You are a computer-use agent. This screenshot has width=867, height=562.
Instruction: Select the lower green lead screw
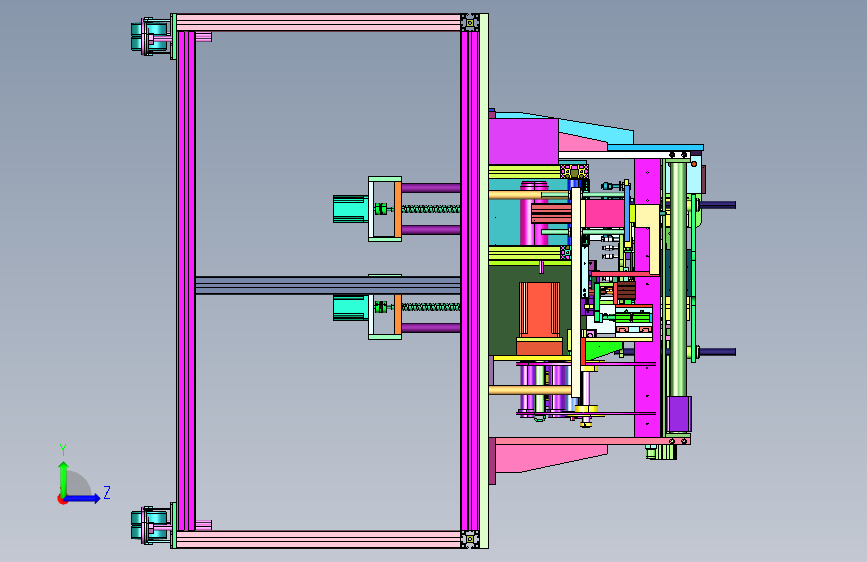431,307
